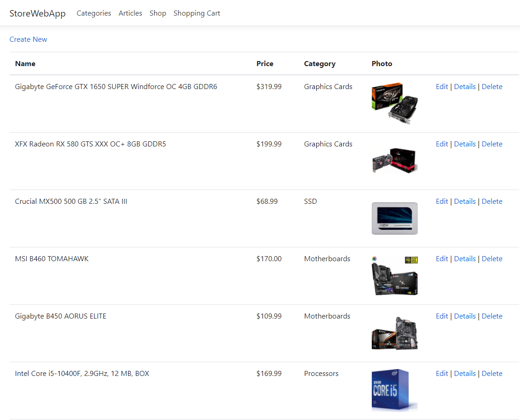Click the Gigabyte GTX 1650 product photo

(395, 103)
